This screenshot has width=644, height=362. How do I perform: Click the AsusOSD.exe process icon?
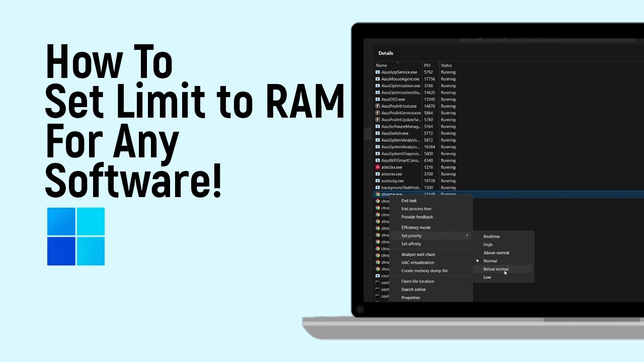(x=377, y=100)
